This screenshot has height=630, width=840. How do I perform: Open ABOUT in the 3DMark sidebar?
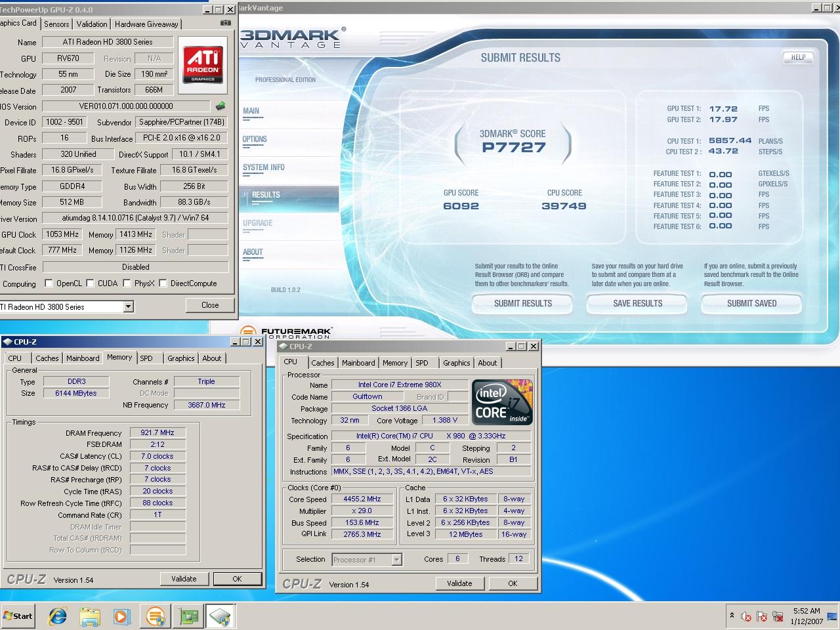(x=253, y=252)
